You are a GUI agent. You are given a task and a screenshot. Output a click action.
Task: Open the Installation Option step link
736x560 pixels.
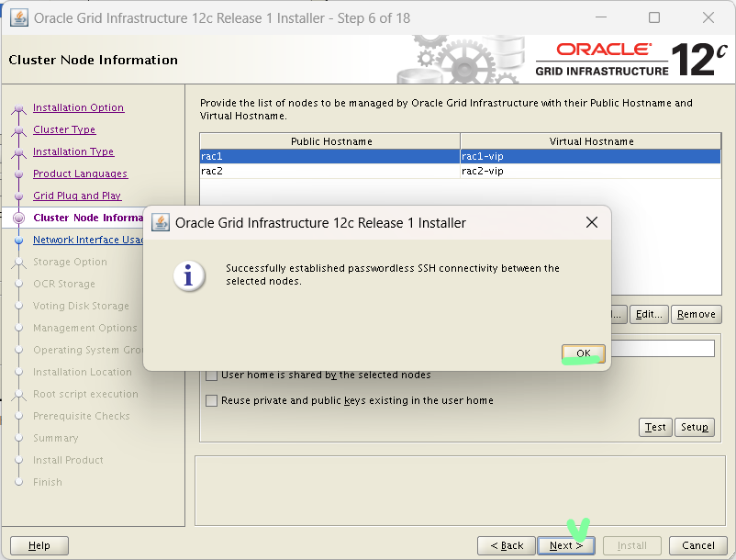pyautogui.click(x=78, y=107)
